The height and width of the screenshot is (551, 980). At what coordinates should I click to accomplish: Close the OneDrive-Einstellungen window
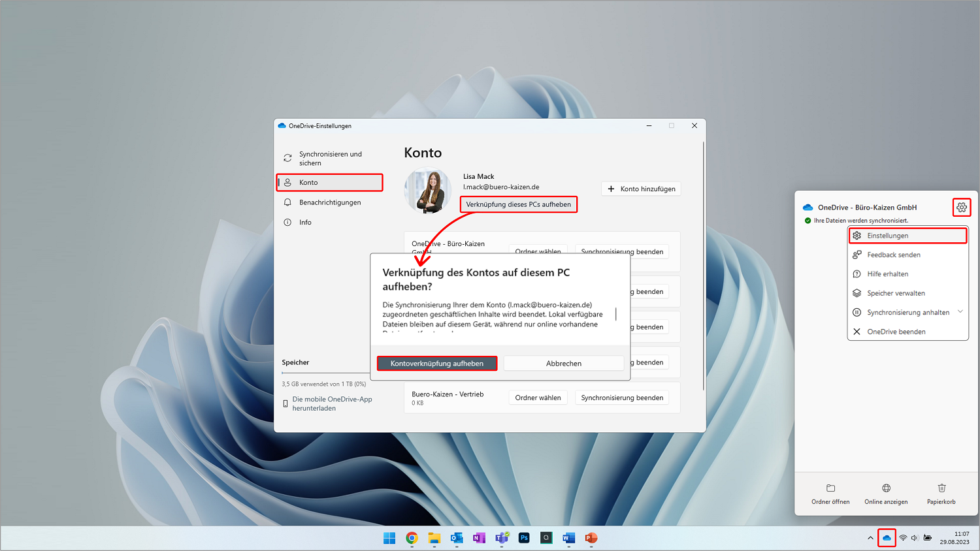click(694, 126)
